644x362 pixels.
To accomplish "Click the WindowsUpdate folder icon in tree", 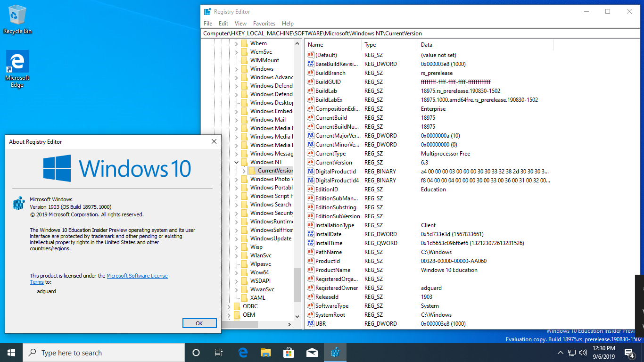I will point(244,238).
